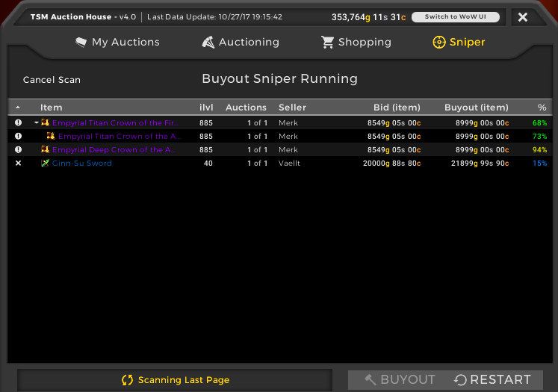This screenshot has width=558, height=392.
Task: Collapse the Empyrial Titan Crown of the Fir... group
Action: tap(37, 122)
